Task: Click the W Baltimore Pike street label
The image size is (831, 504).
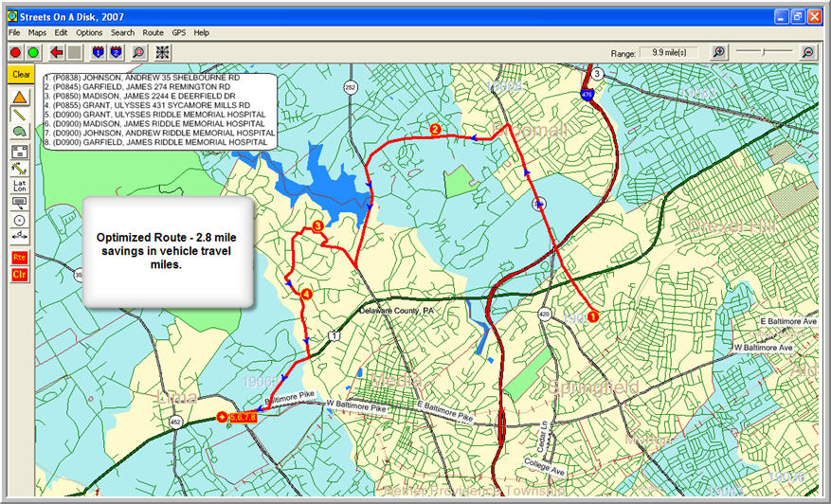Action: [355, 406]
